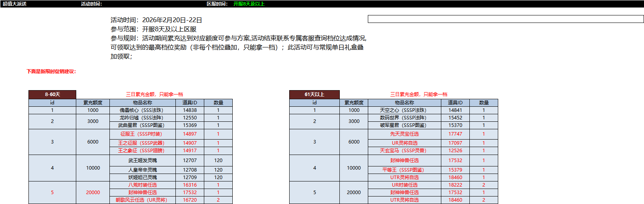
Task: Click the 朝歌风云任选（UR灵将）cell
Action: point(142,200)
